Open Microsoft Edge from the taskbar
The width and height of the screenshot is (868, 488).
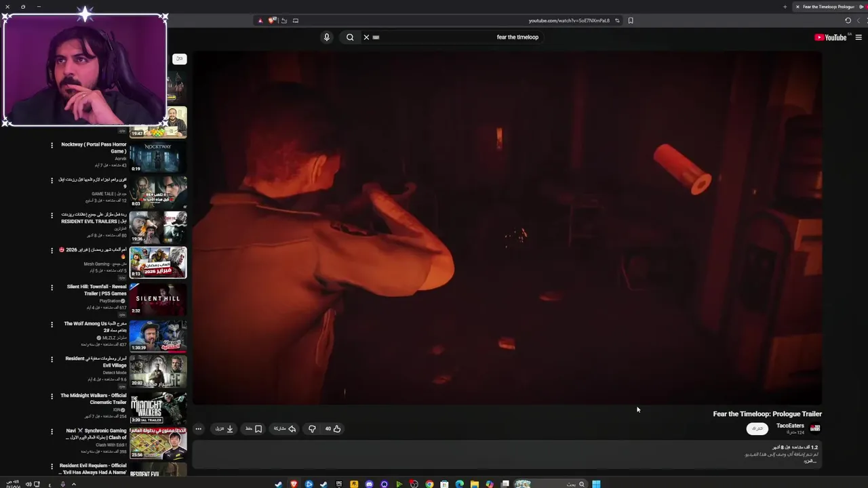460,484
